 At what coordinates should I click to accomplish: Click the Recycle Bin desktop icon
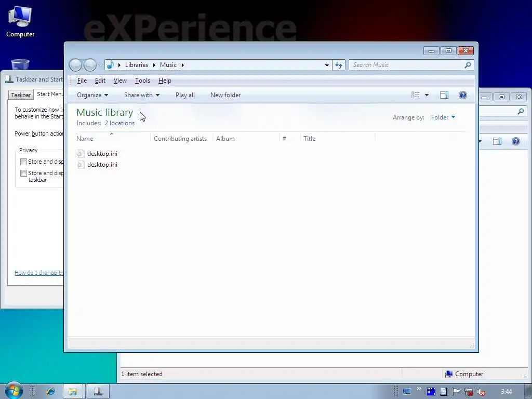click(20, 64)
